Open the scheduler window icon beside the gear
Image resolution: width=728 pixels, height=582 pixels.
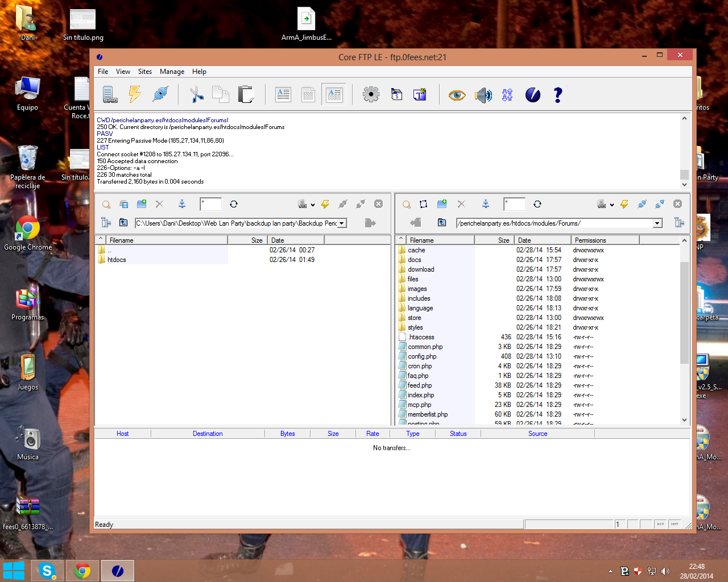pos(396,94)
